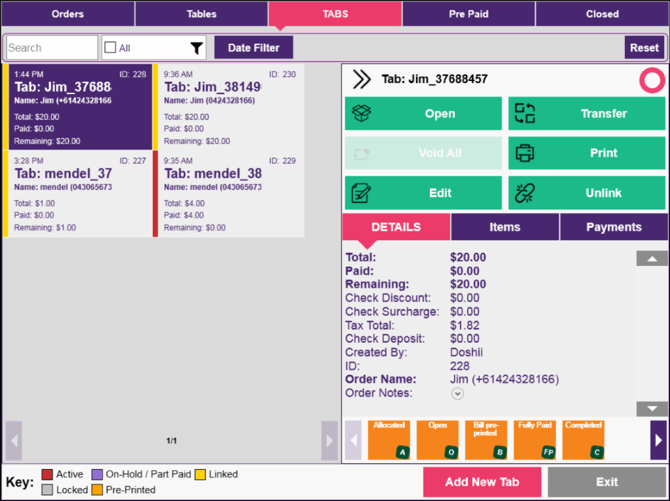Switch to the Tables tab
Image resolution: width=670 pixels, height=501 pixels.
coord(201,14)
